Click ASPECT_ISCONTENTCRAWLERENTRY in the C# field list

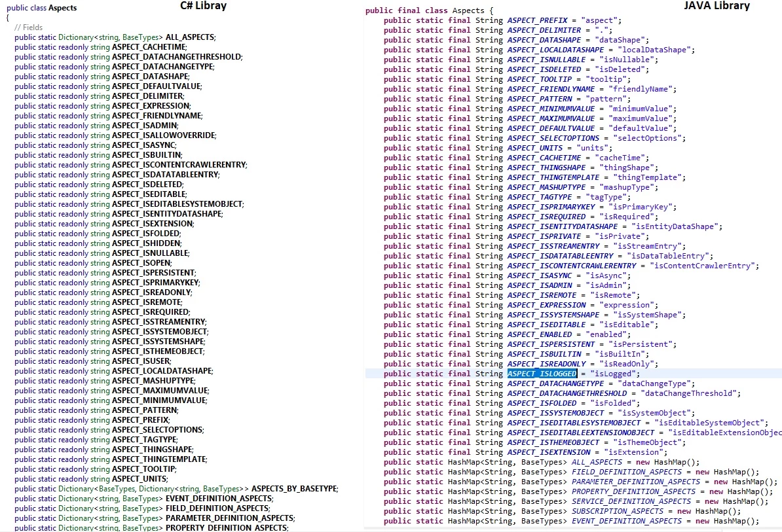point(179,165)
